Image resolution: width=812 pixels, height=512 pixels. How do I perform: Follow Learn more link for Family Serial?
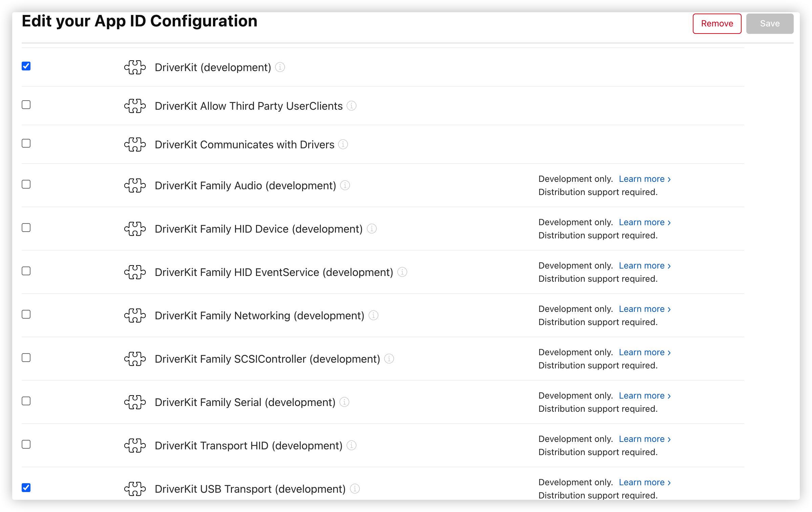[x=645, y=396]
